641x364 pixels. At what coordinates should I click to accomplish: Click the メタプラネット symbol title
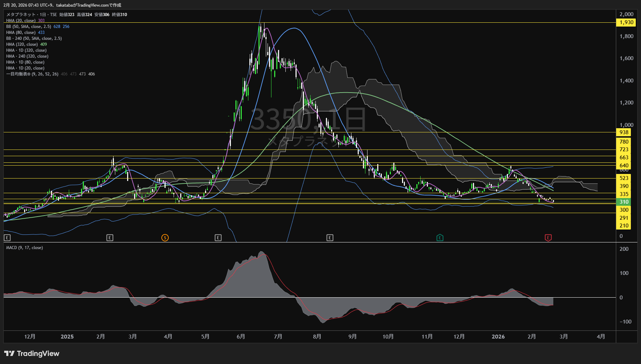21,15
